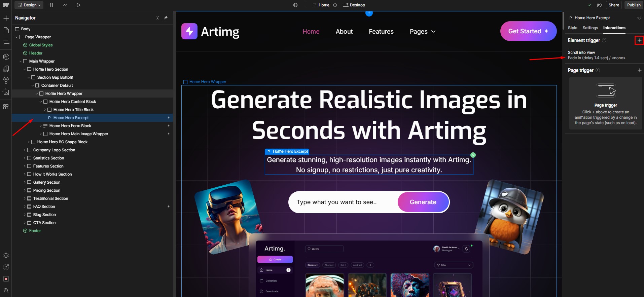
Task: Click the Home Hero Wrapper canvas label
Action: [205, 82]
